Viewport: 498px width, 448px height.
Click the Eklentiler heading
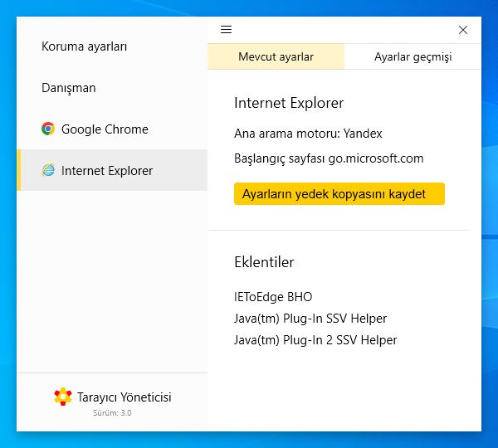point(264,262)
